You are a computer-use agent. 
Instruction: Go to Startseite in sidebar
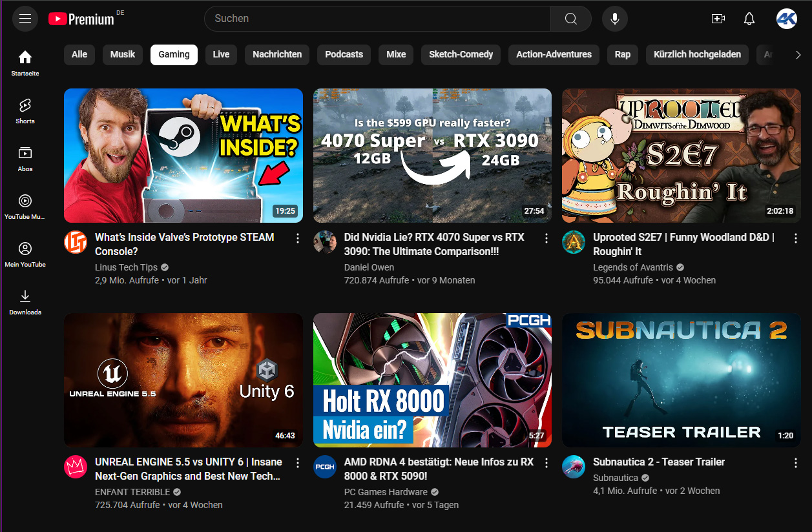25,63
